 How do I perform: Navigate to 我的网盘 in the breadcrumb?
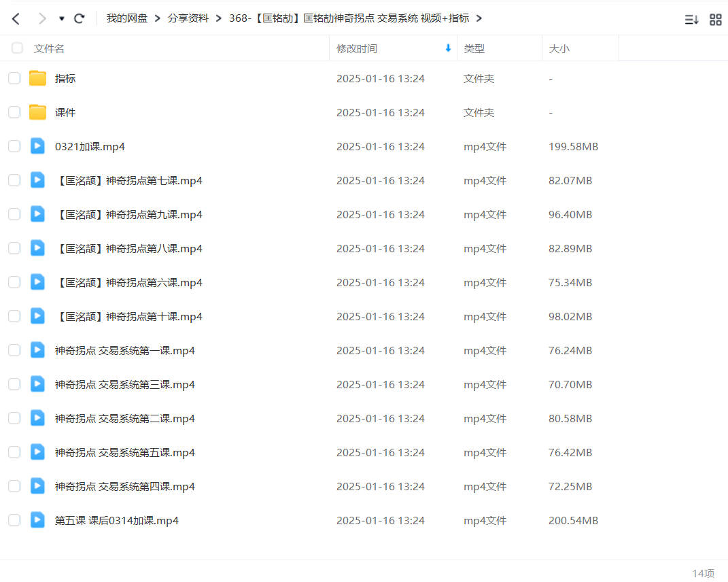point(126,18)
